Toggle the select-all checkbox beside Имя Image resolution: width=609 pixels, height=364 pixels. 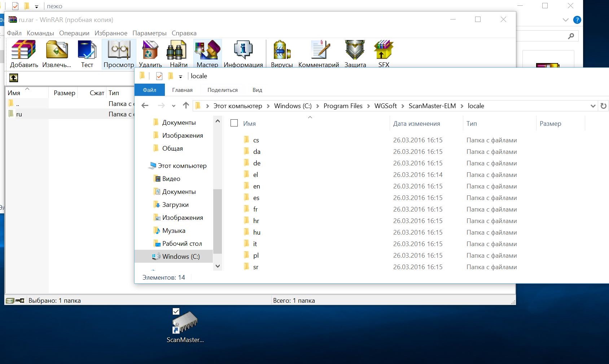[x=234, y=123]
